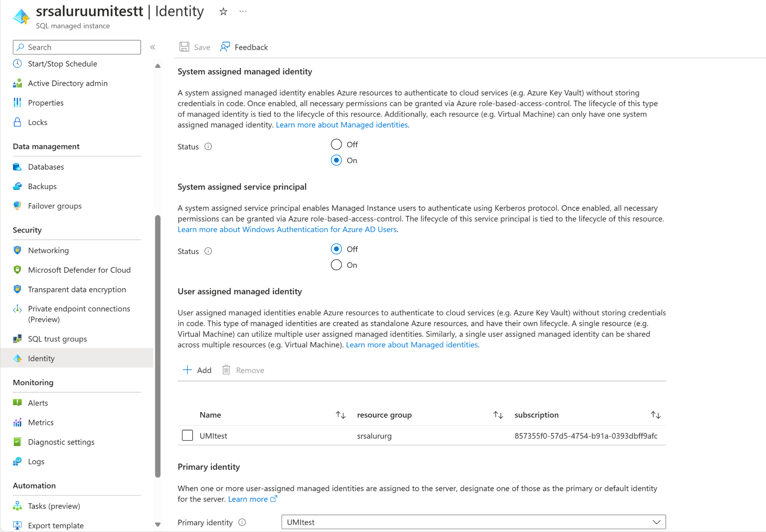Click the SQL managed instance resource icon

[x=21, y=16]
